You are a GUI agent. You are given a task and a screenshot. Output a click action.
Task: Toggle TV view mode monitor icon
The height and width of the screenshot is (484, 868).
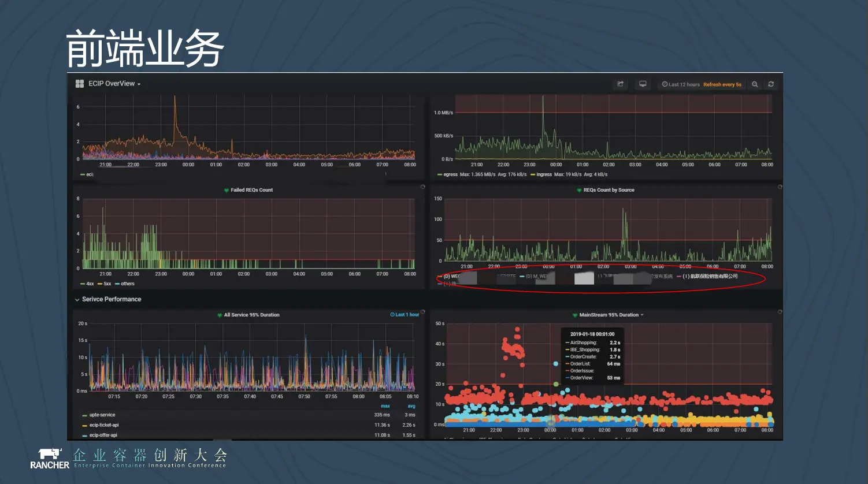coord(643,84)
